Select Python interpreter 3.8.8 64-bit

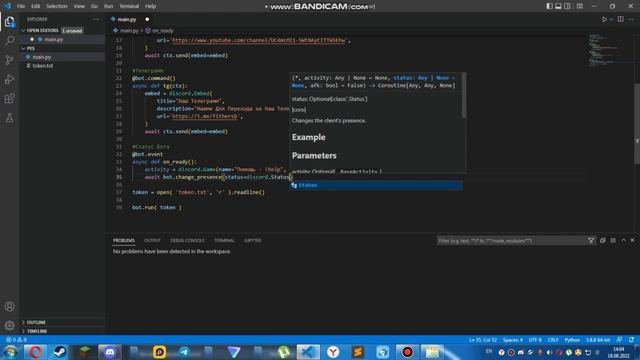(598, 340)
